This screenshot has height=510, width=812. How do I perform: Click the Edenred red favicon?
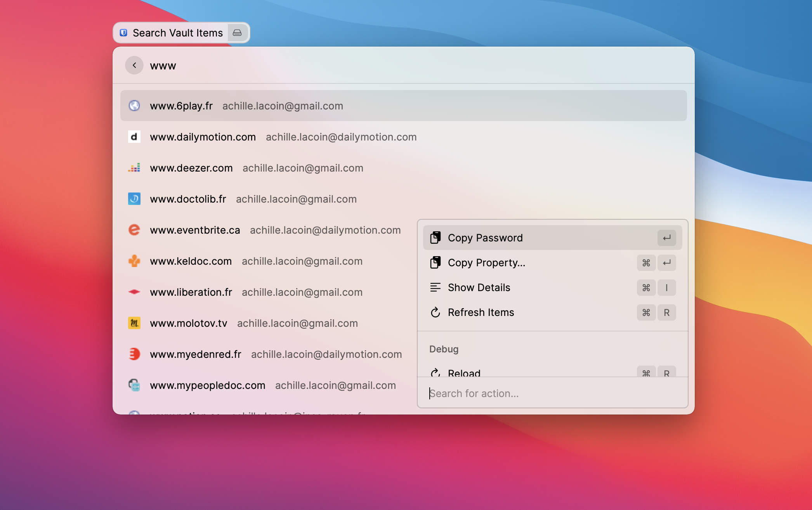click(x=134, y=354)
